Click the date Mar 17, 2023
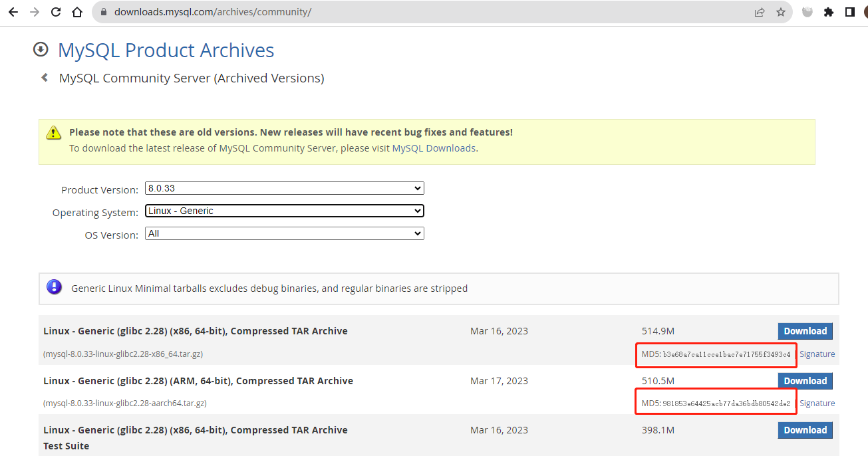 tap(499, 381)
